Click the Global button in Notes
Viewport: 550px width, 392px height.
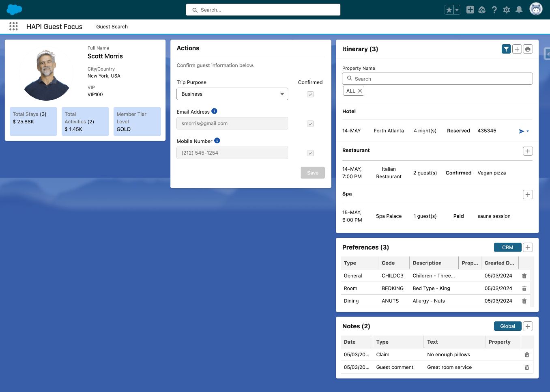click(507, 326)
